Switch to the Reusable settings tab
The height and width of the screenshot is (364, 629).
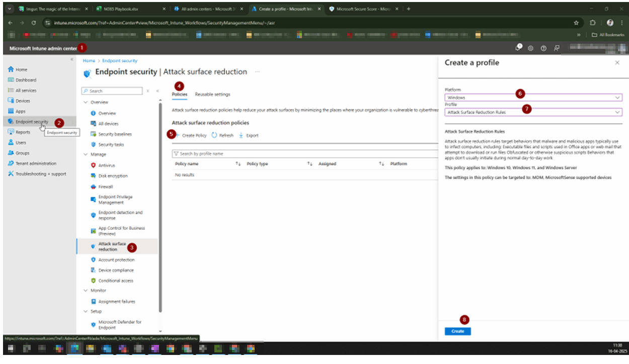click(x=212, y=94)
